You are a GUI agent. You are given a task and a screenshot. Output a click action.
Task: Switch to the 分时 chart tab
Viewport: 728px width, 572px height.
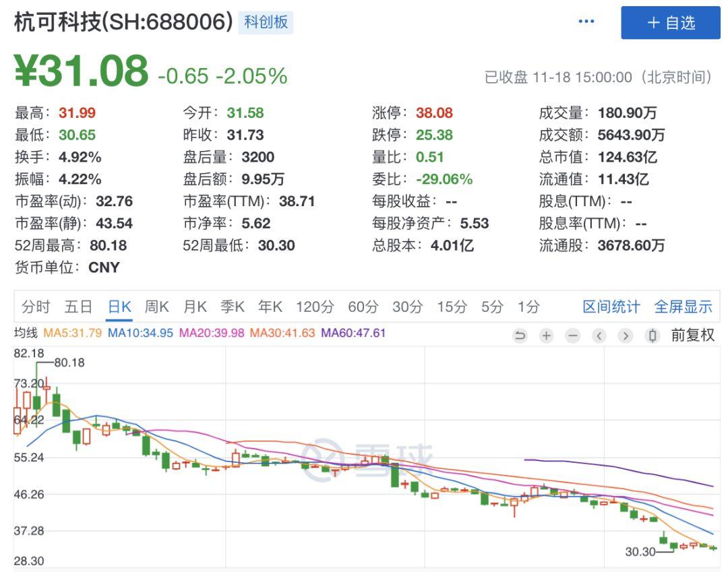click(x=36, y=307)
